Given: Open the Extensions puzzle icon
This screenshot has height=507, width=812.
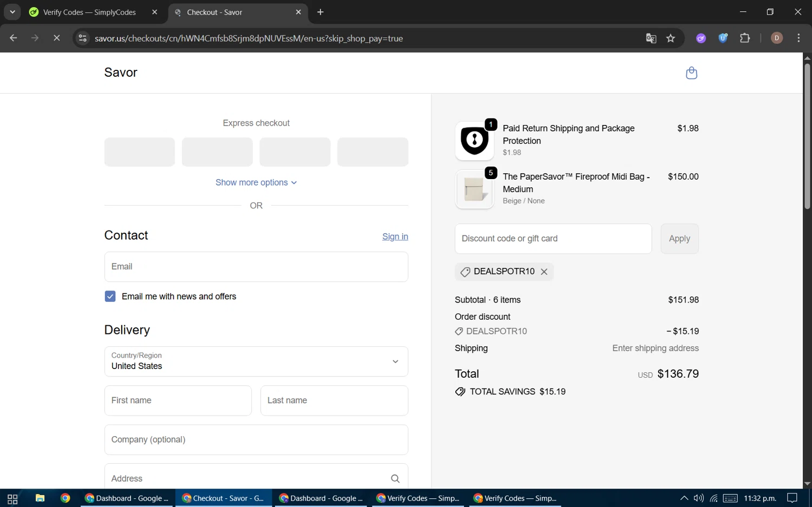Looking at the screenshot, I should click(745, 38).
